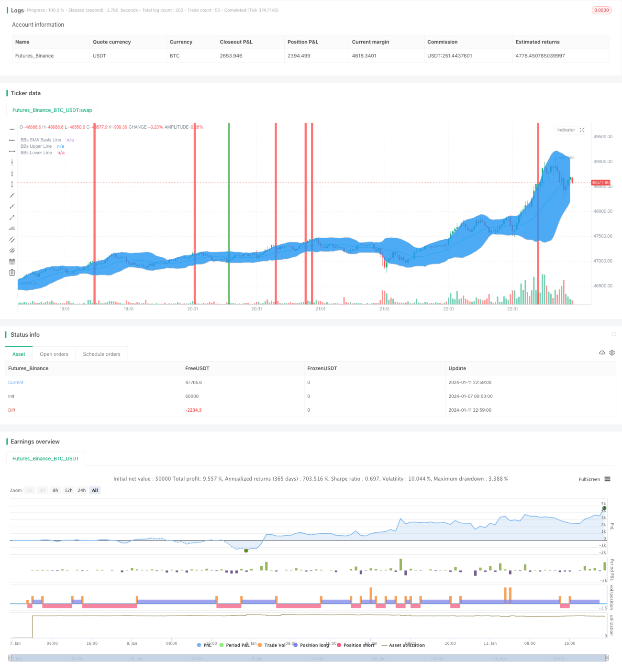Select the Fibonacci horizontal lines tool
This screenshot has height=672, width=622.
pos(12,261)
